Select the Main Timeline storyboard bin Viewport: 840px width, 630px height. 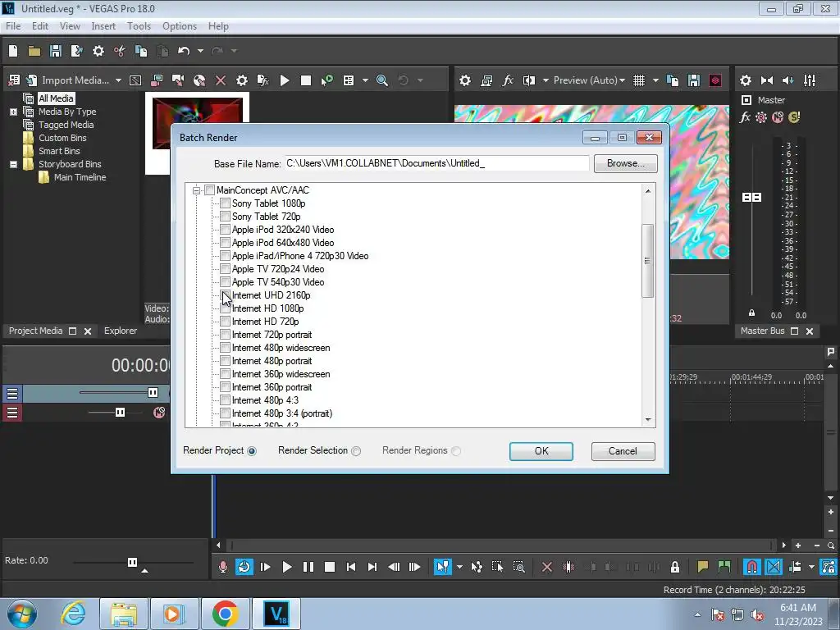pyautogui.click(x=80, y=177)
